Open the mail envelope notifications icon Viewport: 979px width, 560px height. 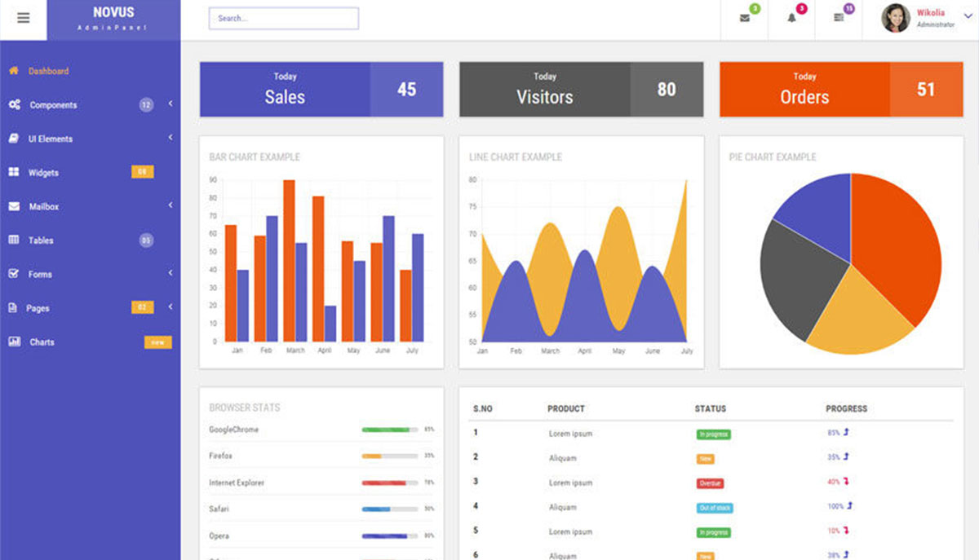point(745,18)
